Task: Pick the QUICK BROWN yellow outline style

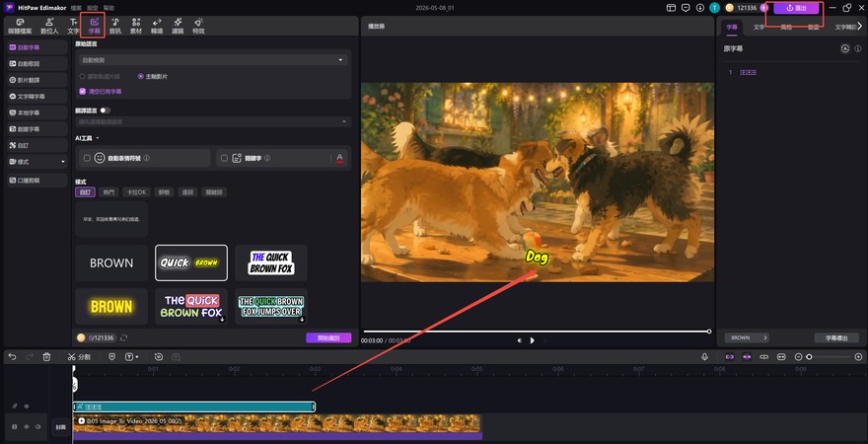Action: tap(191, 263)
